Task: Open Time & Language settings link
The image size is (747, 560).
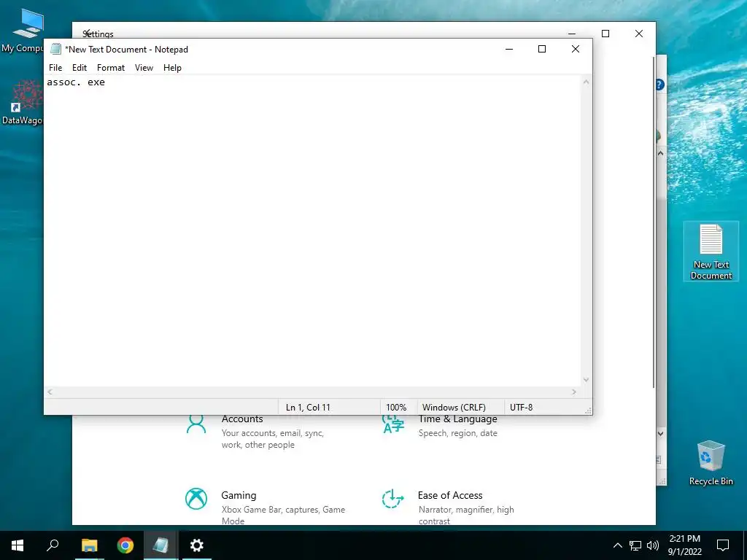Action: 458,419
